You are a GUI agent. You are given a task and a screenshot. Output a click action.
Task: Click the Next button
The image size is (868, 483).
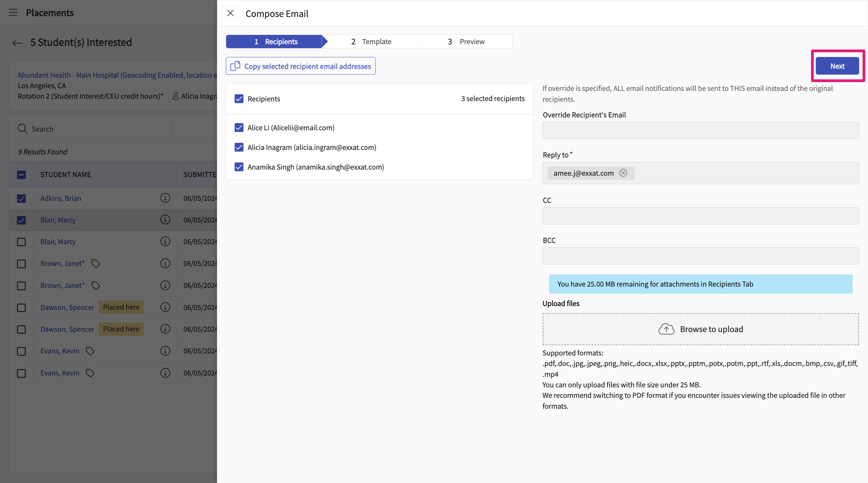pos(837,66)
